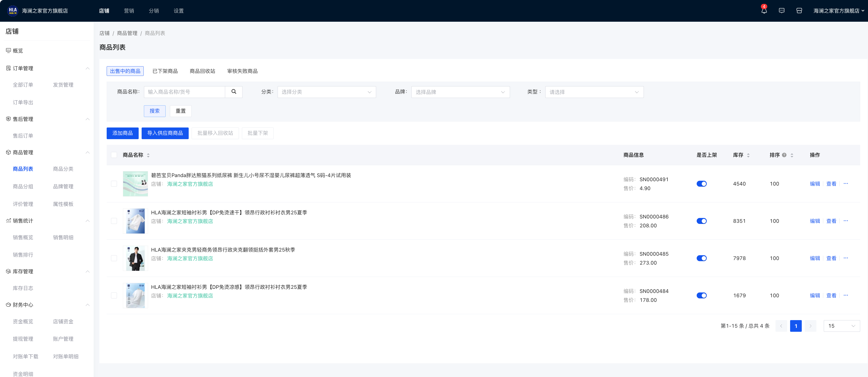Sort by stock column arrows

(x=748, y=155)
